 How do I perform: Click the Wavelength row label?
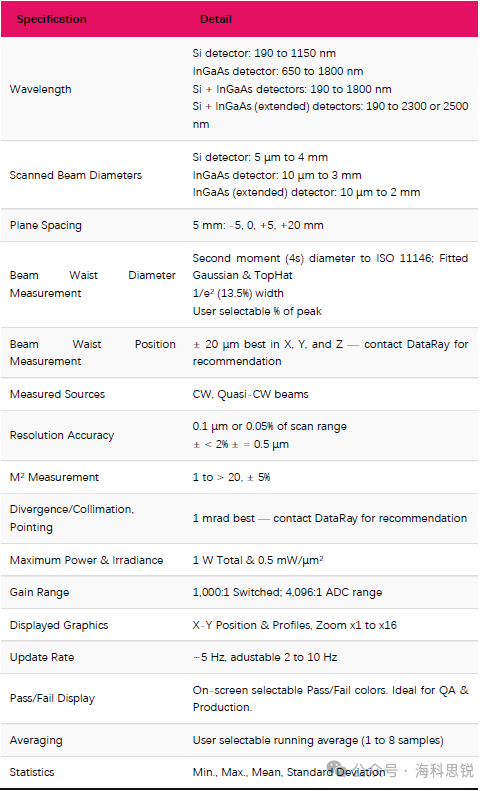pos(40,89)
